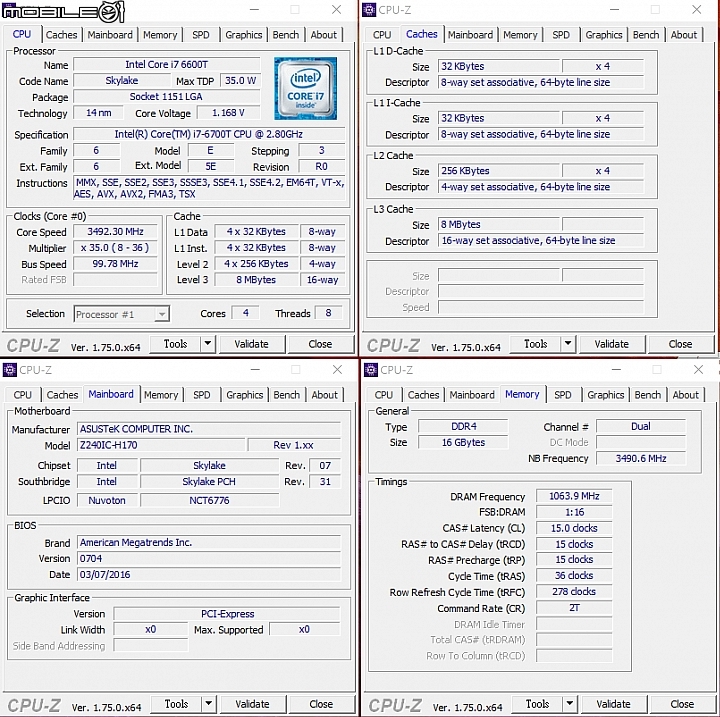720x717 pixels.
Task: Click Tools button in CPU window
Action: pyautogui.click(x=176, y=344)
